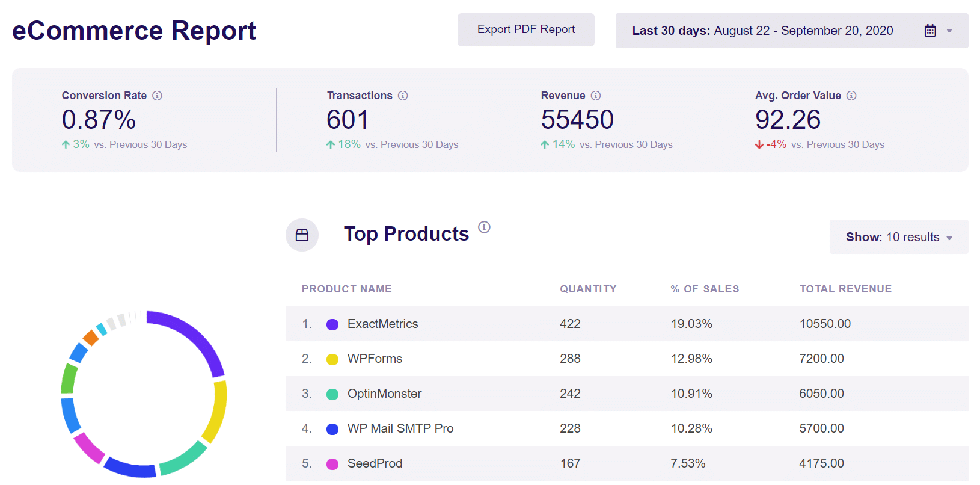Open the Show 10 results dropdown
Screen dimensions: 980x485
click(899, 236)
